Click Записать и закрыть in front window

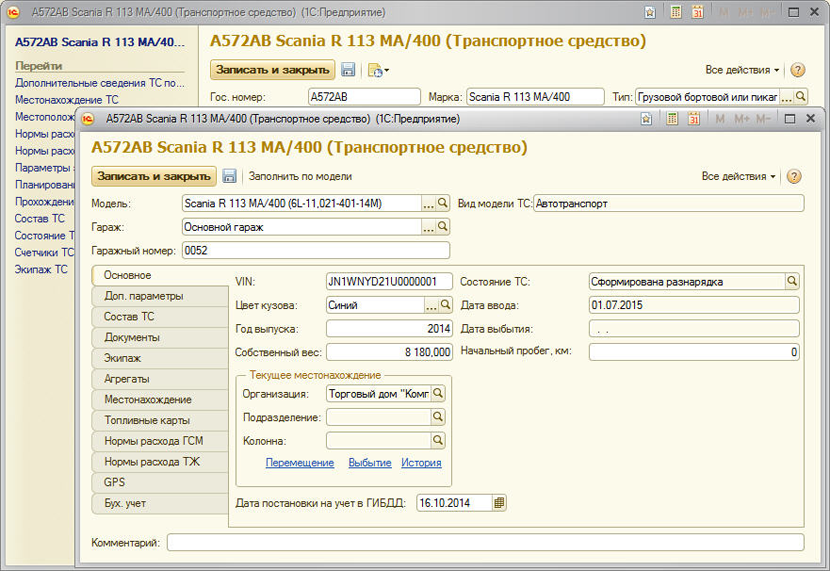[x=154, y=176]
